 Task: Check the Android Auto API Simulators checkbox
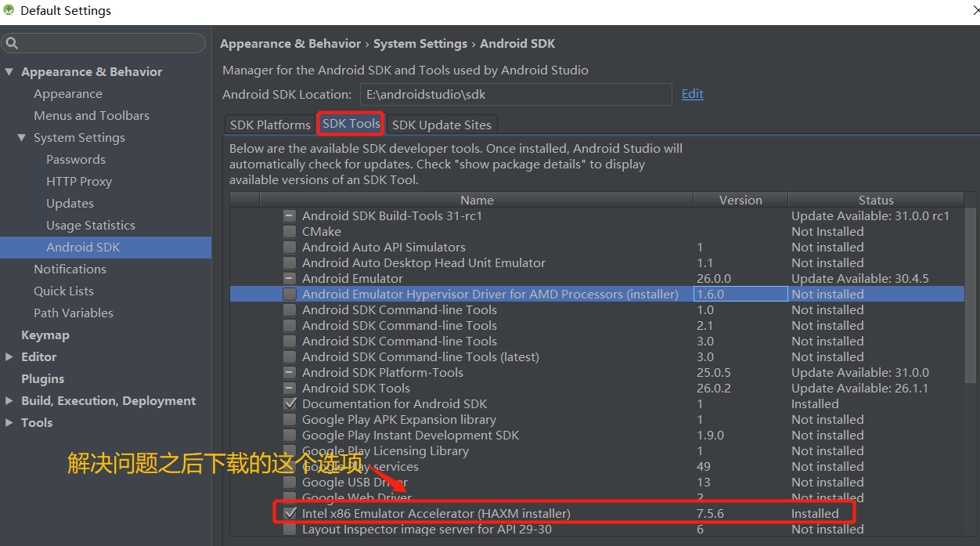290,247
